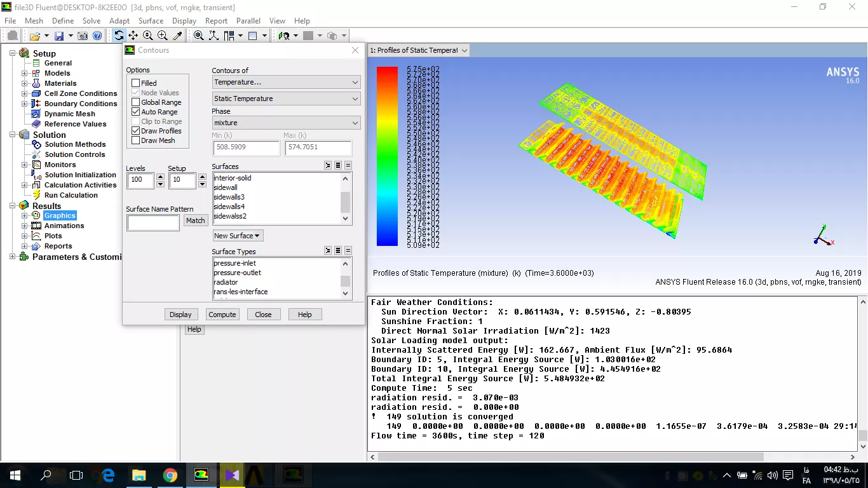The width and height of the screenshot is (868, 488).
Task: Uncheck the Auto Range checkbox
Action: point(135,112)
